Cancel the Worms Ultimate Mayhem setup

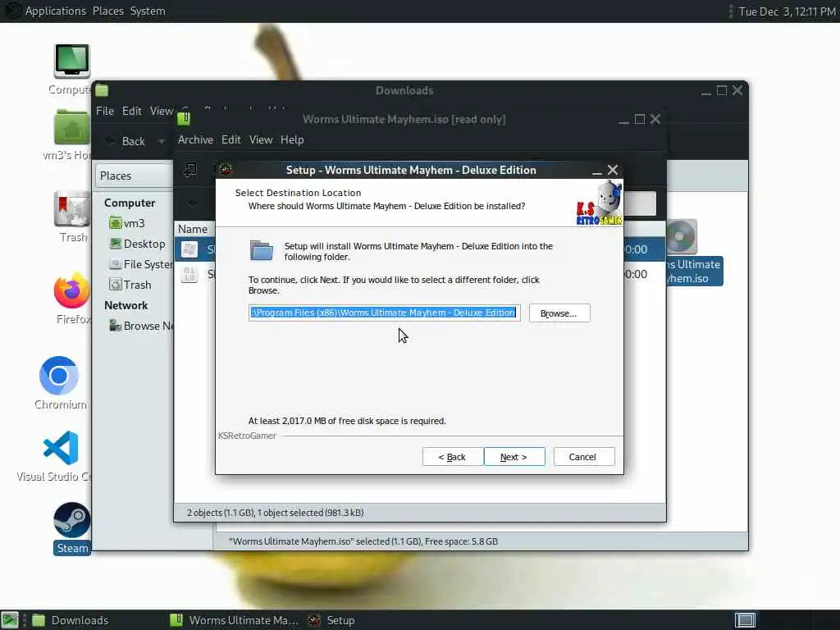tap(584, 457)
